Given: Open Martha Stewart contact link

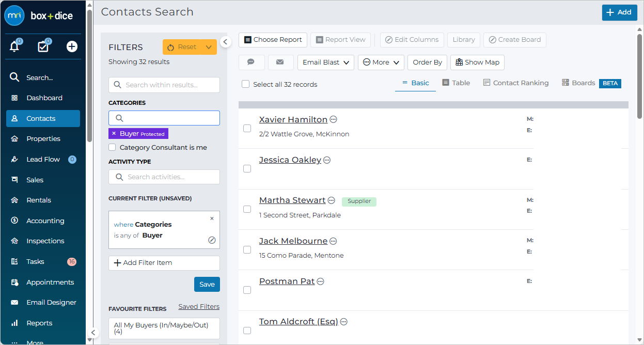Looking at the screenshot, I should pyautogui.click(x=292, y=200).
